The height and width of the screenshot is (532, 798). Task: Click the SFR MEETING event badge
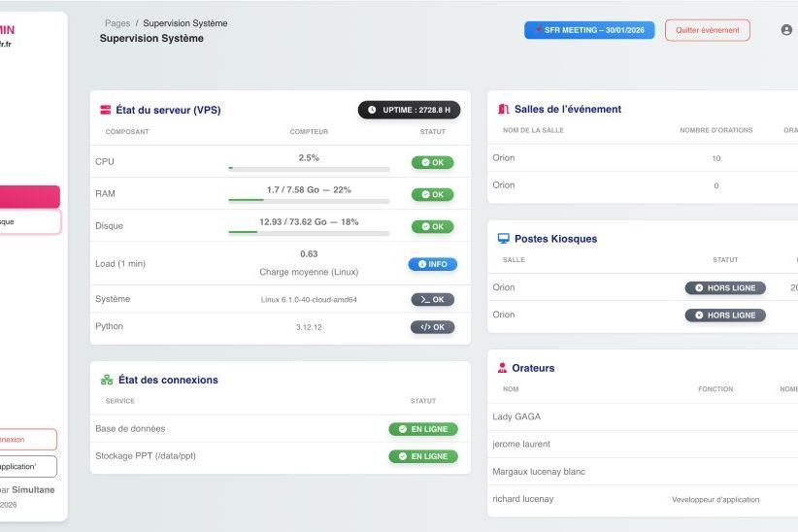click(x=589, y=30)
